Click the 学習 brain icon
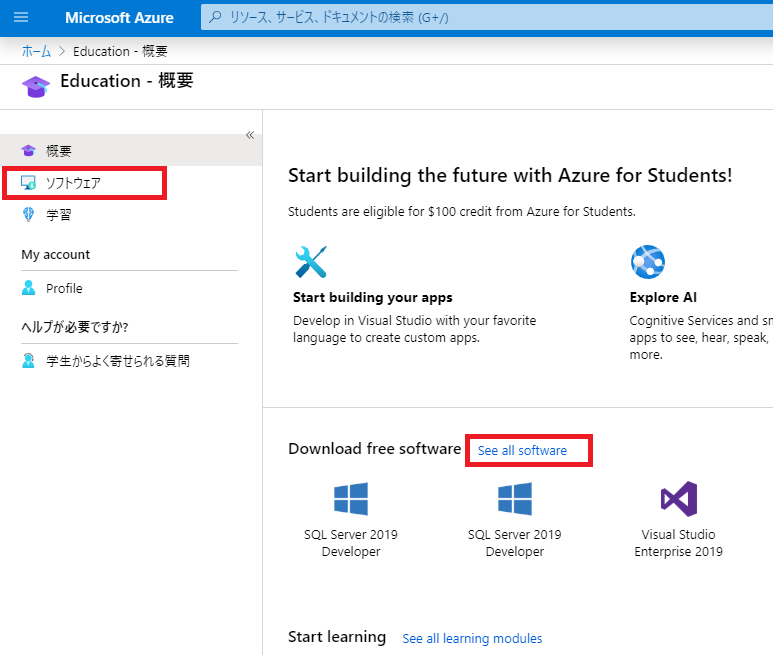The height and width of the screenshot is (655, 773). pyautogui.click(x=29, y=214)
